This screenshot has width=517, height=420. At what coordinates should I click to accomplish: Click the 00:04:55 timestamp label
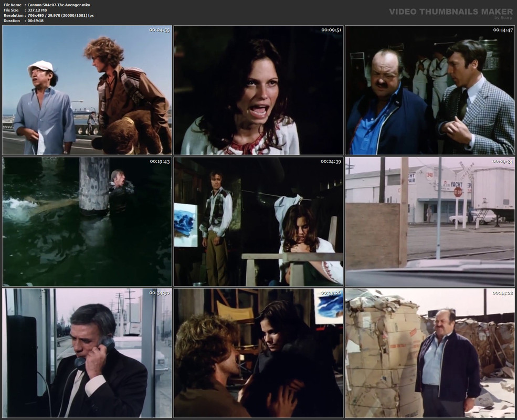[x=160, y=30]
